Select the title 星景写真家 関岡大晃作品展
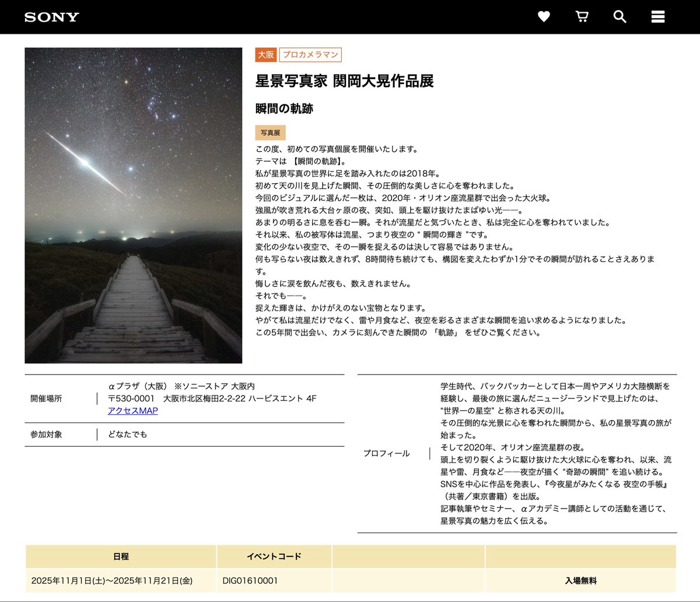 pyautogui.click(x=345, y=81)
